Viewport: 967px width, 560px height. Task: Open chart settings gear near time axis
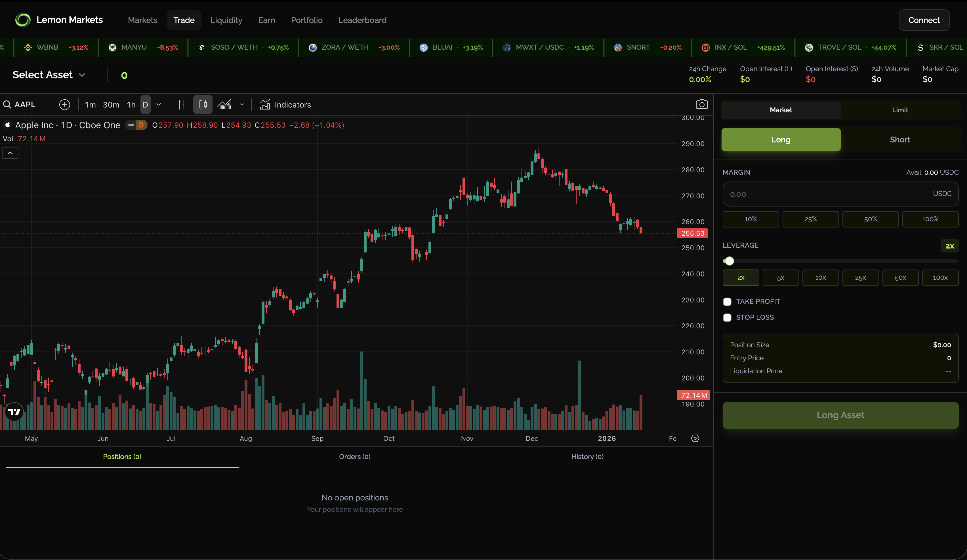(x=695, y=438)
